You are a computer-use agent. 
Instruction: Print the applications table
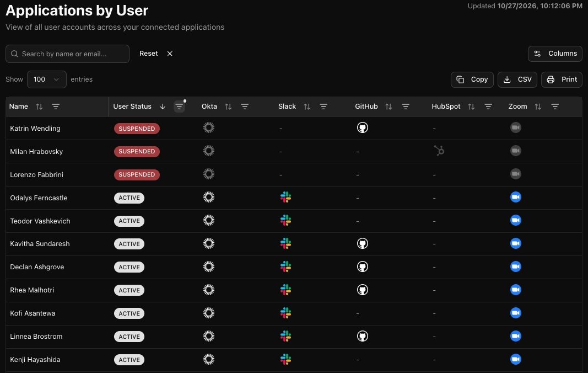562,79
